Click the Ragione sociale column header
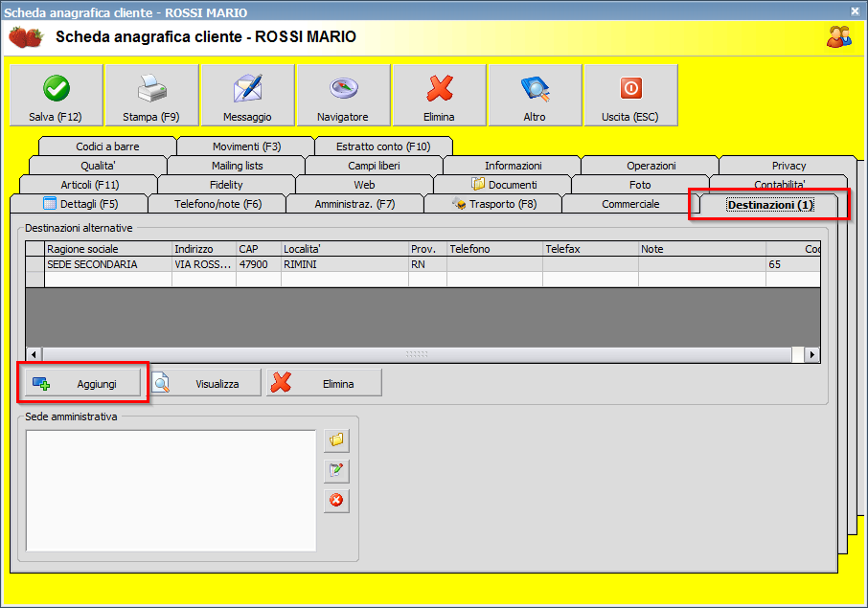Viewport: 868px width, 608px height. (108, 249)
